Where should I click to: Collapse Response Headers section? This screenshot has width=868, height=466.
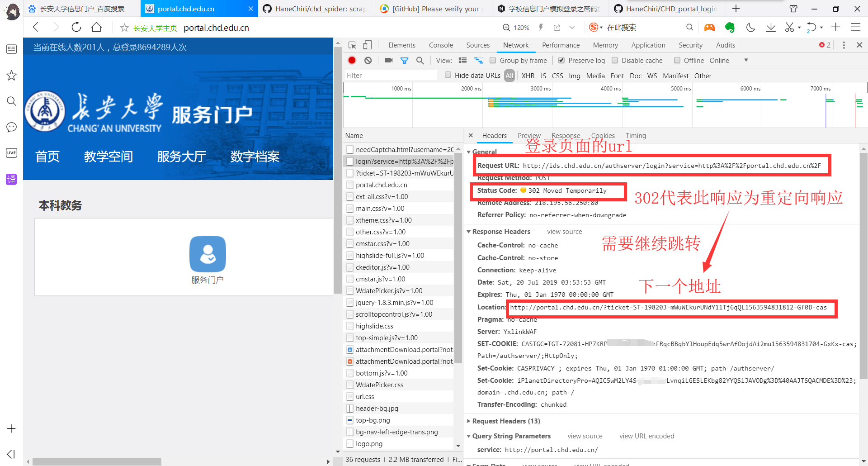coord(469,232)
